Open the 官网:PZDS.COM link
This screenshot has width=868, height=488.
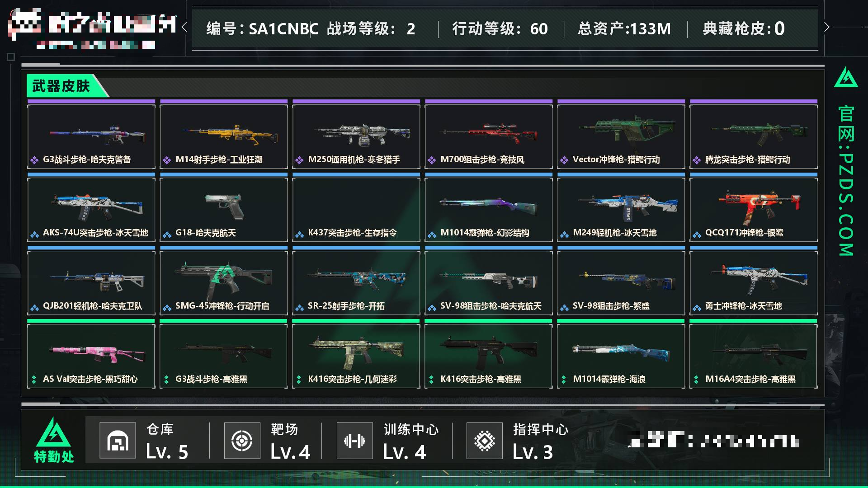click(846, 181)
